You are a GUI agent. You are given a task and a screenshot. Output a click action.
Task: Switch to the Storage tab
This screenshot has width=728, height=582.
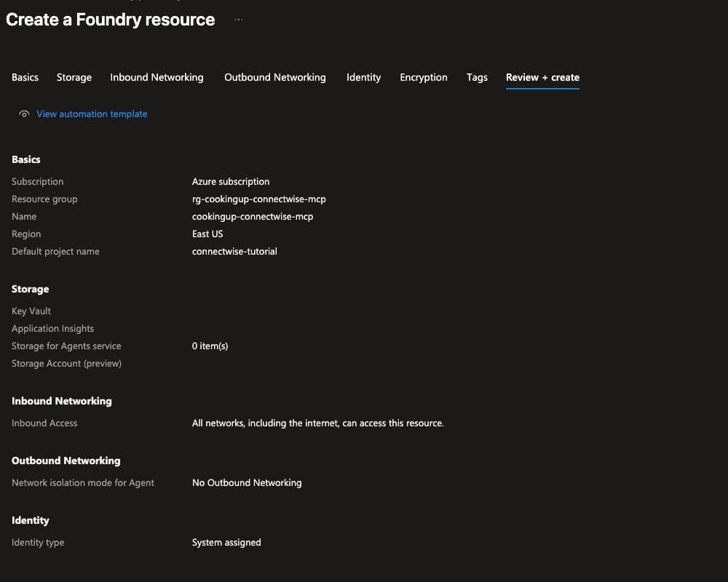74,78
